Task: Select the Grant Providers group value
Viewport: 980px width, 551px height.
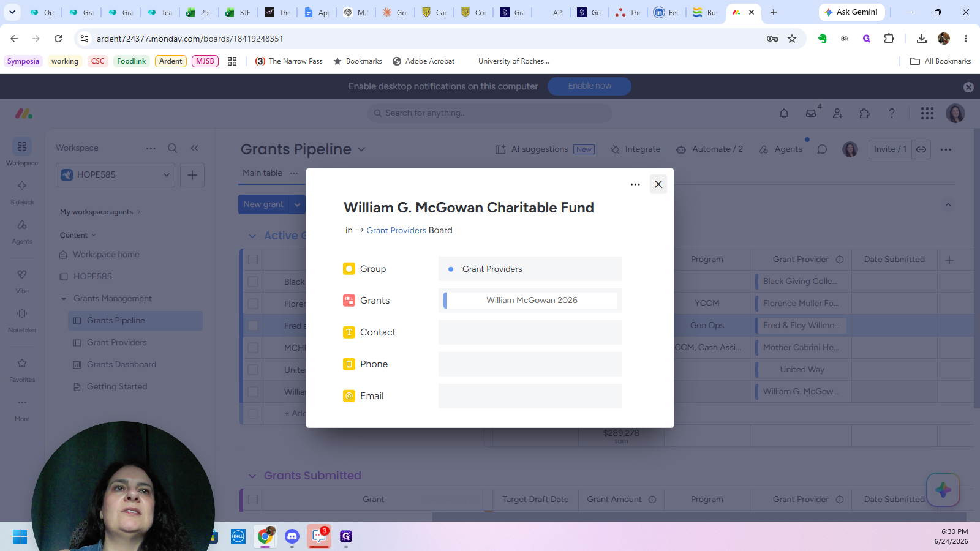Action: 530,269
